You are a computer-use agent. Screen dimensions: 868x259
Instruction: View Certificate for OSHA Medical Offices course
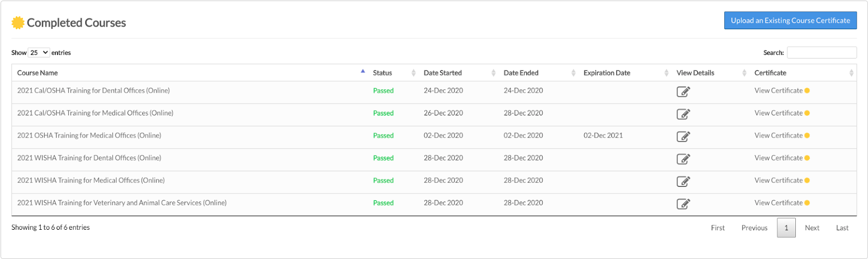(778, 135)
